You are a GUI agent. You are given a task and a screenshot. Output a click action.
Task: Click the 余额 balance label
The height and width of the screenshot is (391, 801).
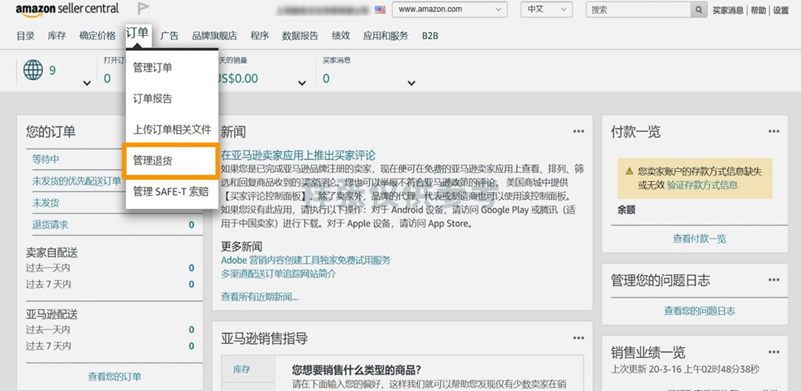tap(626, 210)
